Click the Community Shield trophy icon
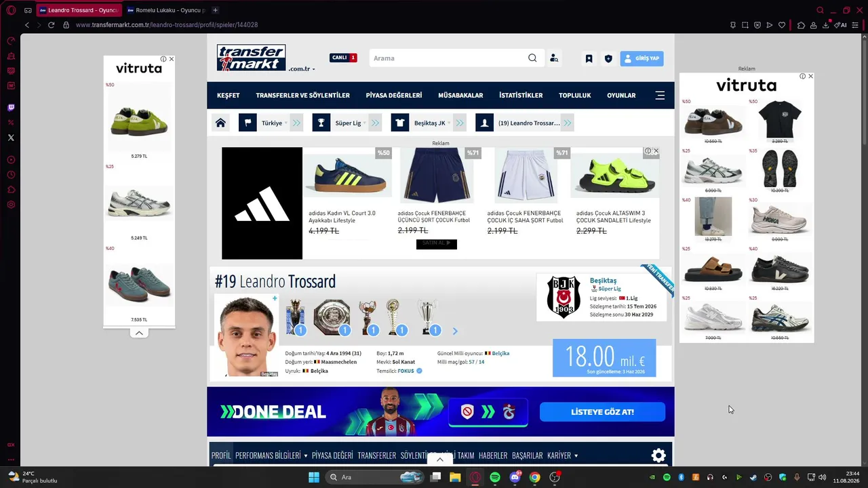The width and height of the screenshot is (868, 488). 332,317
